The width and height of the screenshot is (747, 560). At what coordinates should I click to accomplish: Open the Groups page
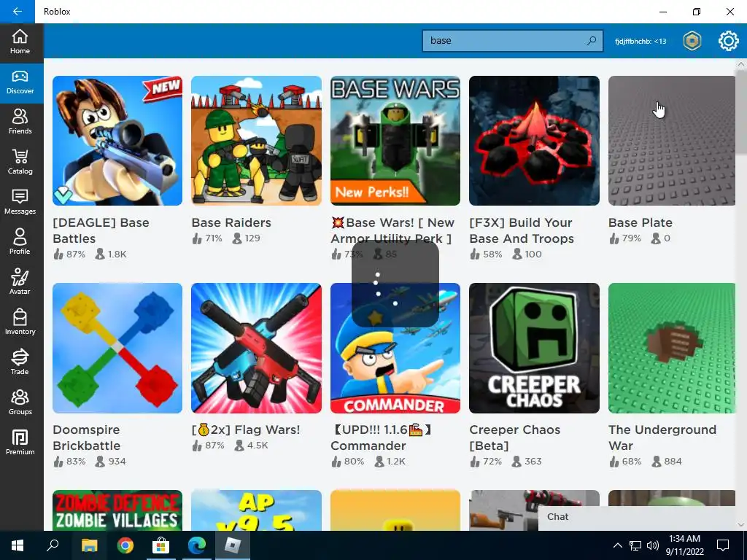coord(20,402)
